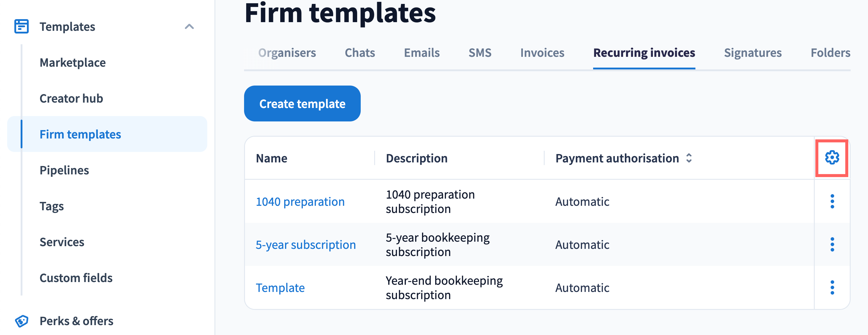Open options menu for 5-year subscription row
Screen dimensions: 868x335
(832, 244)
